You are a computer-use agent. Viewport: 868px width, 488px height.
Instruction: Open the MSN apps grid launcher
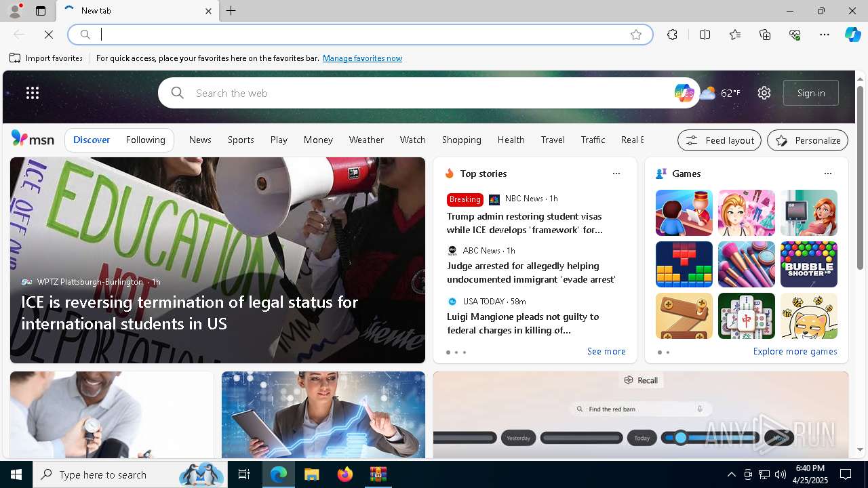(x=33, y=93)
